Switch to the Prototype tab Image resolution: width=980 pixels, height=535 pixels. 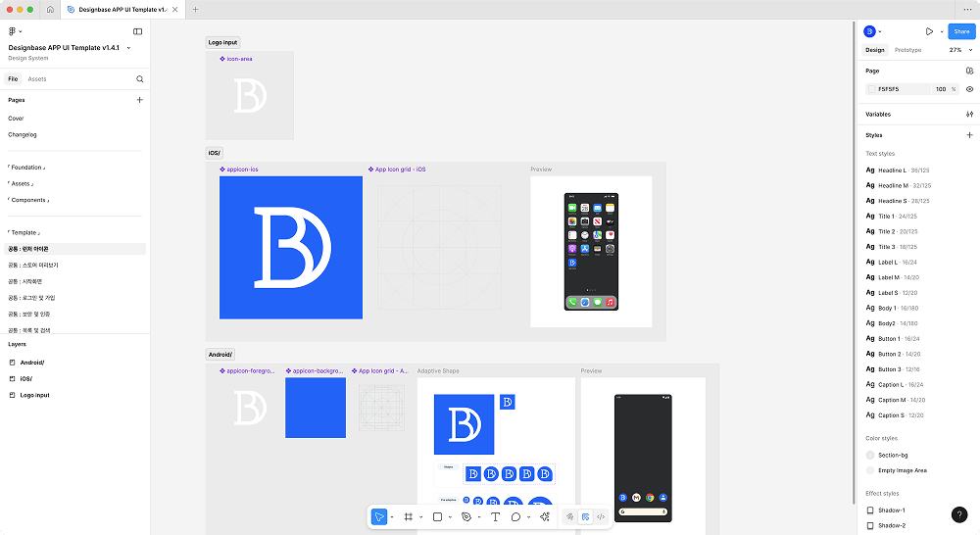click(x=907, y=50)
